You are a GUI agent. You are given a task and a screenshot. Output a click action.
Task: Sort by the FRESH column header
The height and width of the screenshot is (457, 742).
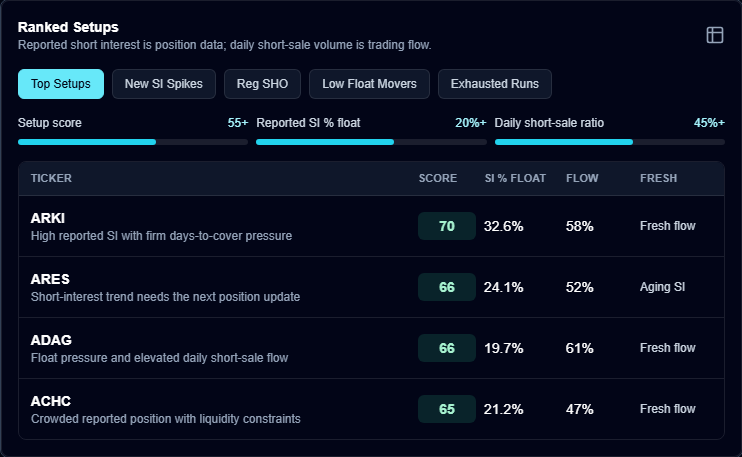click(x=658, y=178)
